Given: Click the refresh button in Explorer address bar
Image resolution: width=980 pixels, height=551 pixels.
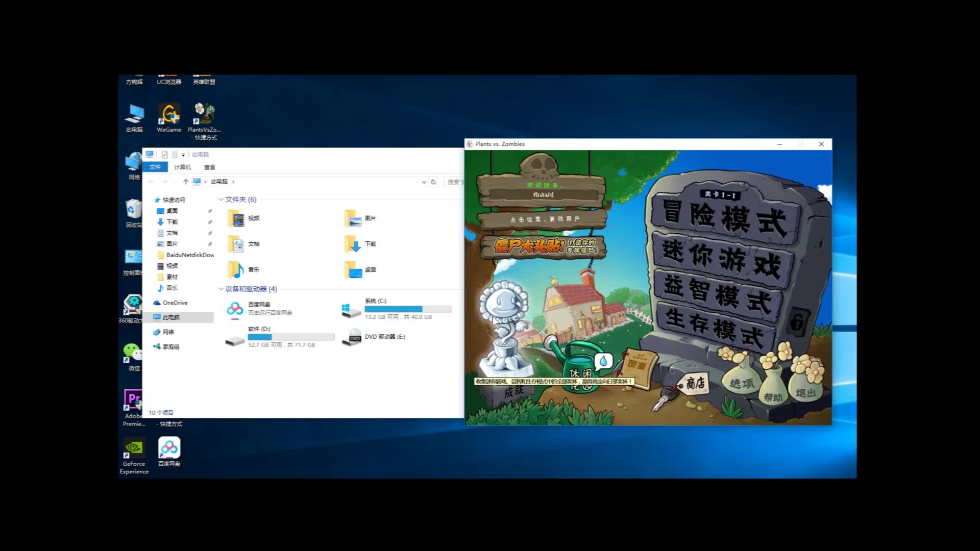Looking at the screenshot, I should coord(433,182).
